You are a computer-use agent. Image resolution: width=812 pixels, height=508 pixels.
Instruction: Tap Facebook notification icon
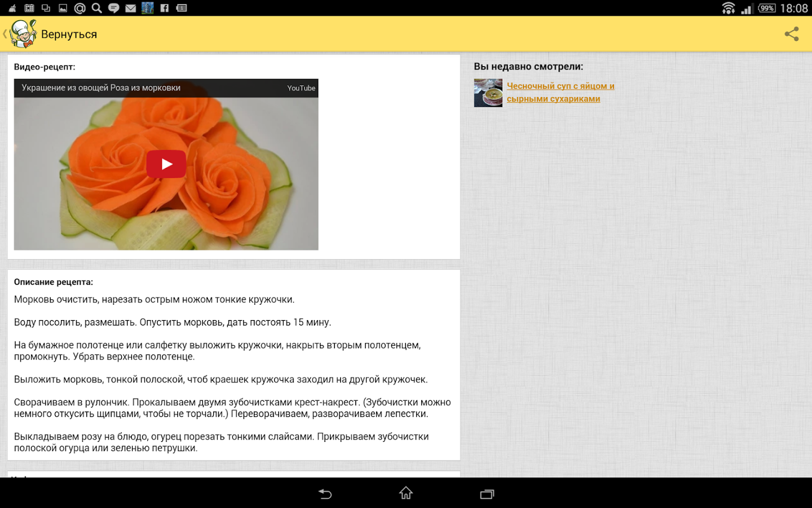[x=165, y=8]
